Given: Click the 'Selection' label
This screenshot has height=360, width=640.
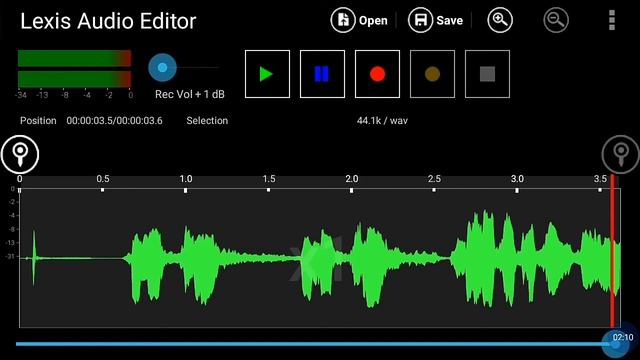Looking at the screenshot, I should pos(207,121).
